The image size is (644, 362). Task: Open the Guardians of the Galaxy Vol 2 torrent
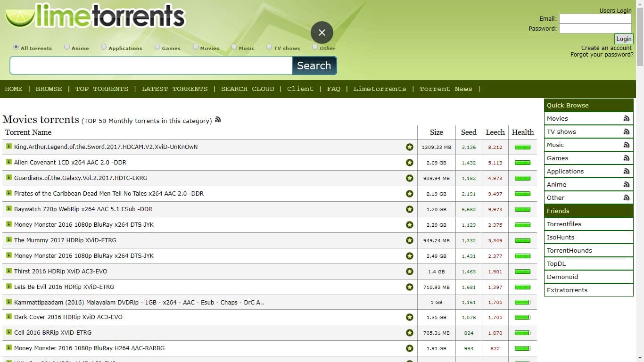click(x=81, y=178)
